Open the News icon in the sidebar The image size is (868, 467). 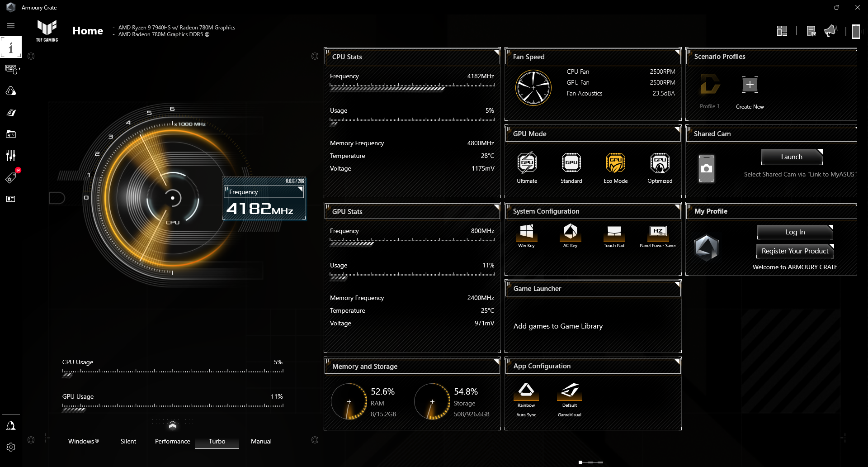pos(11,199)
